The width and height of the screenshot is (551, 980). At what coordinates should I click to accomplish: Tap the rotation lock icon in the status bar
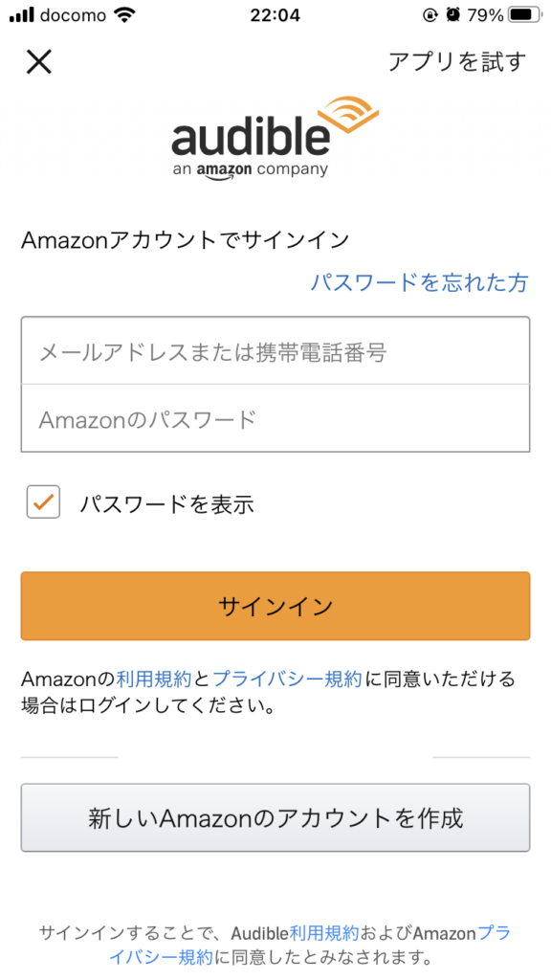tap(430, 15)
